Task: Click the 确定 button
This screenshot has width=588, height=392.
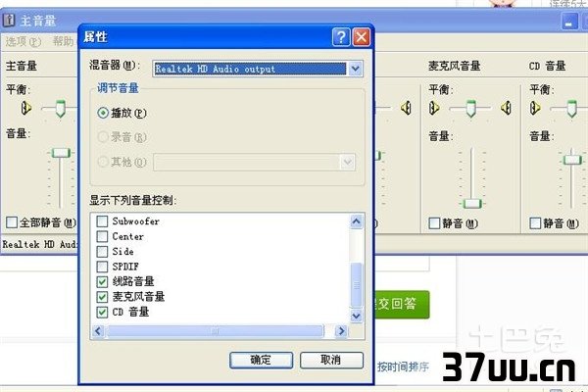Action: 261,360
